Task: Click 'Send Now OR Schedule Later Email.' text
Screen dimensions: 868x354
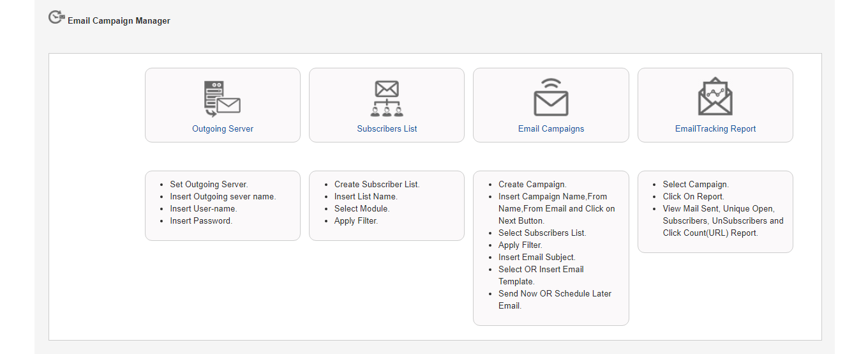Action: point(555,300)
